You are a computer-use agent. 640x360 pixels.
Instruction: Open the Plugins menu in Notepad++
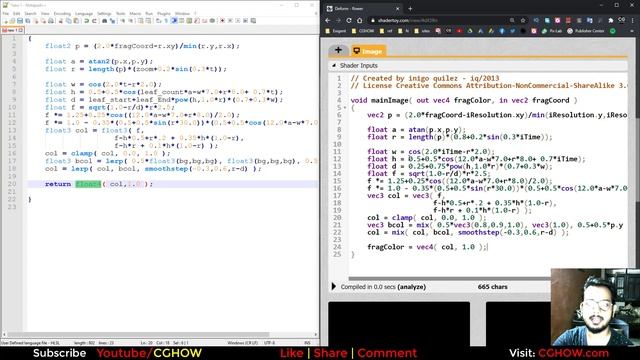tap(164, 13)
